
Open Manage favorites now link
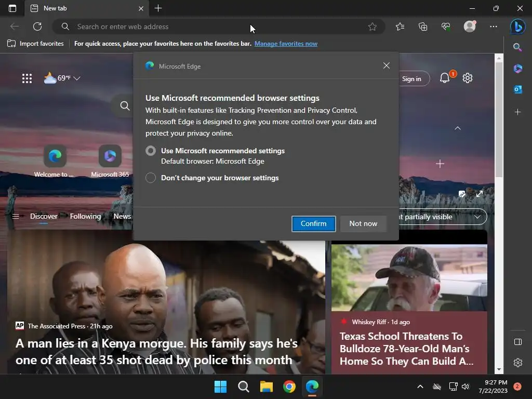coord(286,44)
